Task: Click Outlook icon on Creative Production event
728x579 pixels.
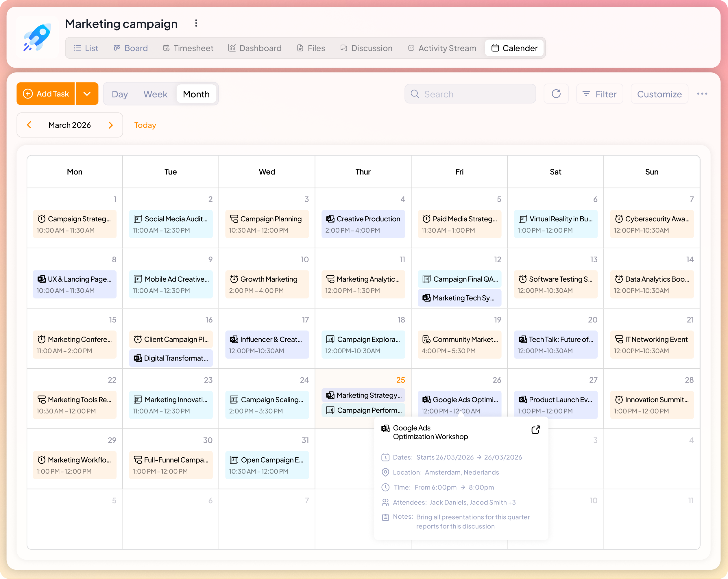Action: [330, 219]
